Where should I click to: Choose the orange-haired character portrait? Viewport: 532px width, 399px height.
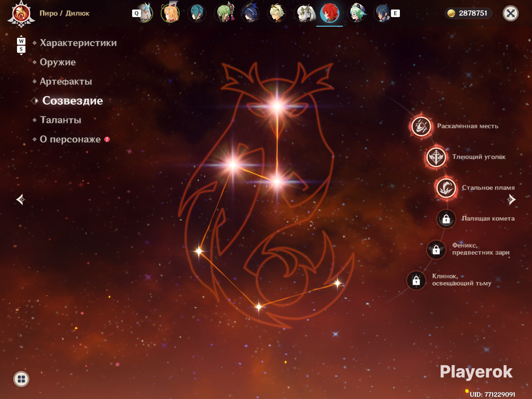tap(170, 13)
